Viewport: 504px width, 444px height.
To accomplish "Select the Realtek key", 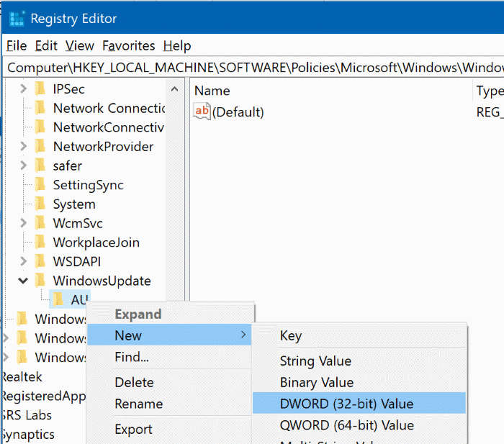I will click(x=22, y=377).
